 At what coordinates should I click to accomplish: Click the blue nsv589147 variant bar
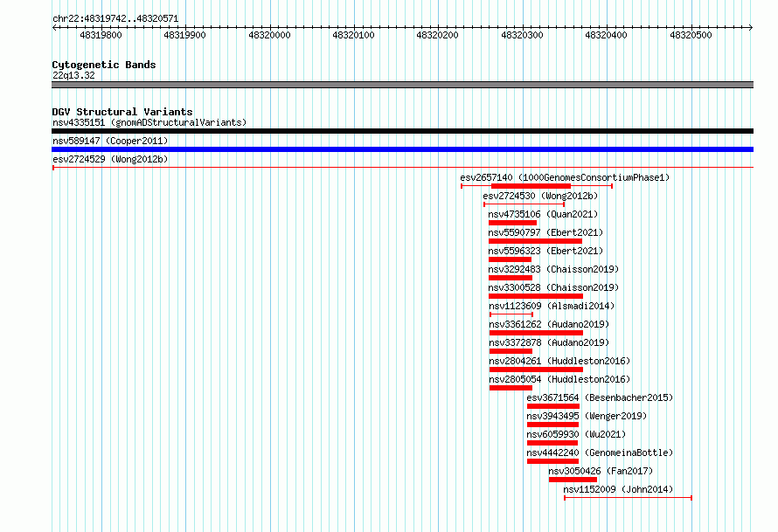pyautogui.click(x=402, y=149)
